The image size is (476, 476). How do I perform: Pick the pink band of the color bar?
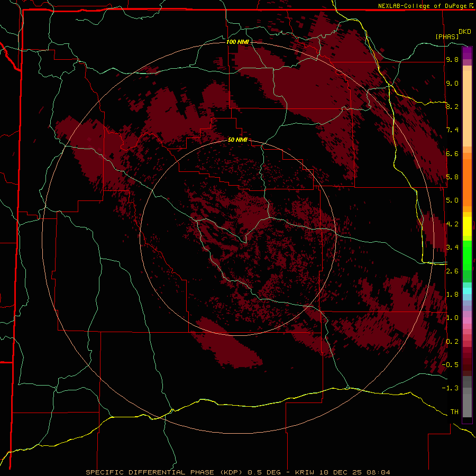pos(467,321)
